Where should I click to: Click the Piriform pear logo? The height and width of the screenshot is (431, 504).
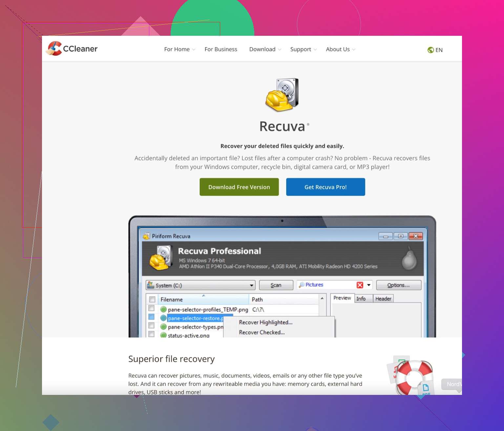click(409, 259)
